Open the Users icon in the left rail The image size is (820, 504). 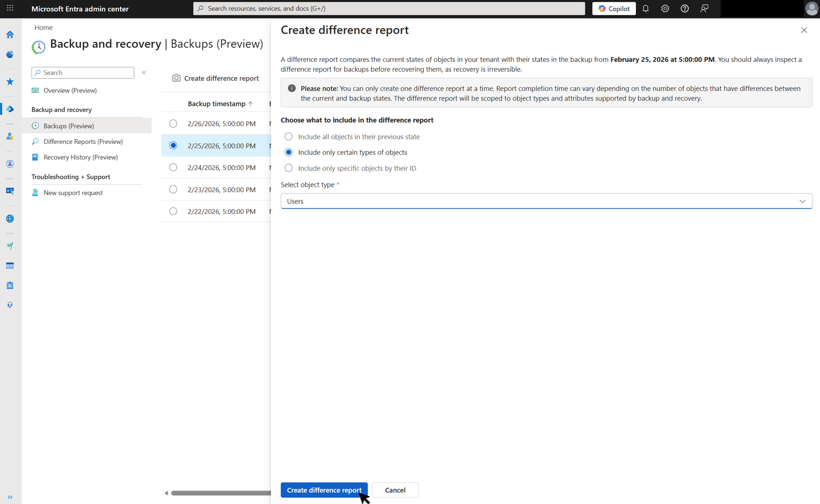pos(10,136)
